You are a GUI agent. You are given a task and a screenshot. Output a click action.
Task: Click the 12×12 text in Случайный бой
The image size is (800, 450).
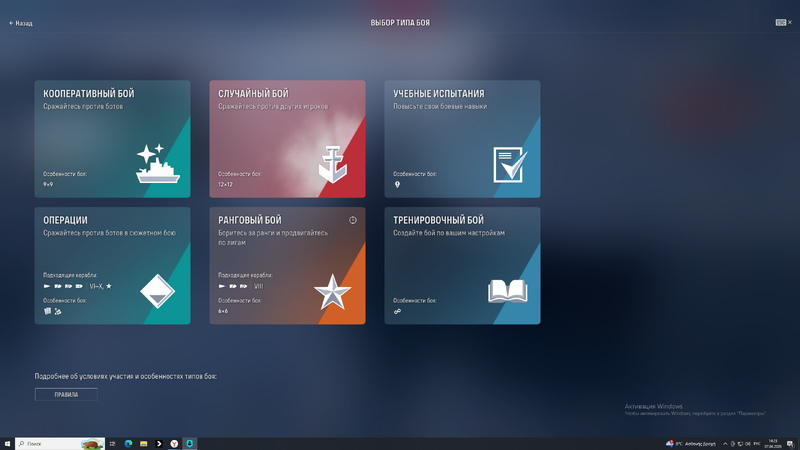(225, 185)
